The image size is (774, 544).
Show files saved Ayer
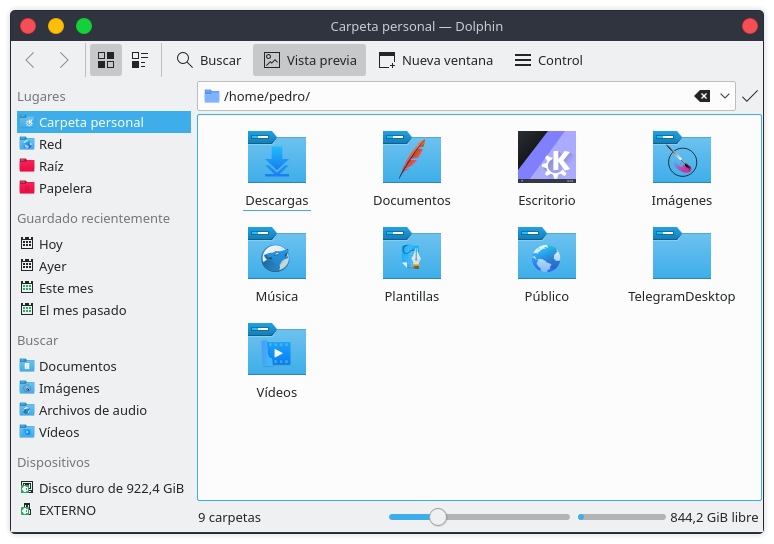pyautogui.click(x=104, y=266)
